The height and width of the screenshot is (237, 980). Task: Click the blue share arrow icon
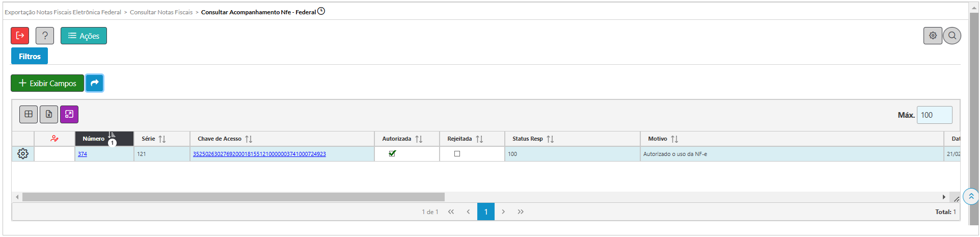[94, 83]
